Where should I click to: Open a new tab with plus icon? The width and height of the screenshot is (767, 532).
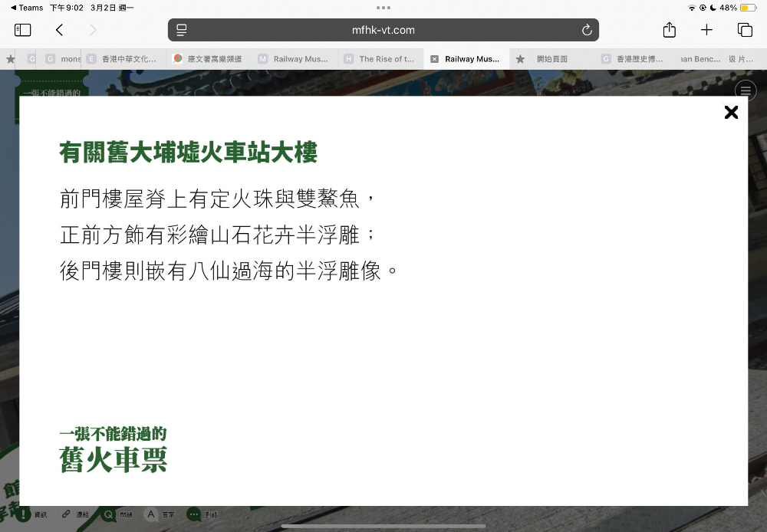706,30
